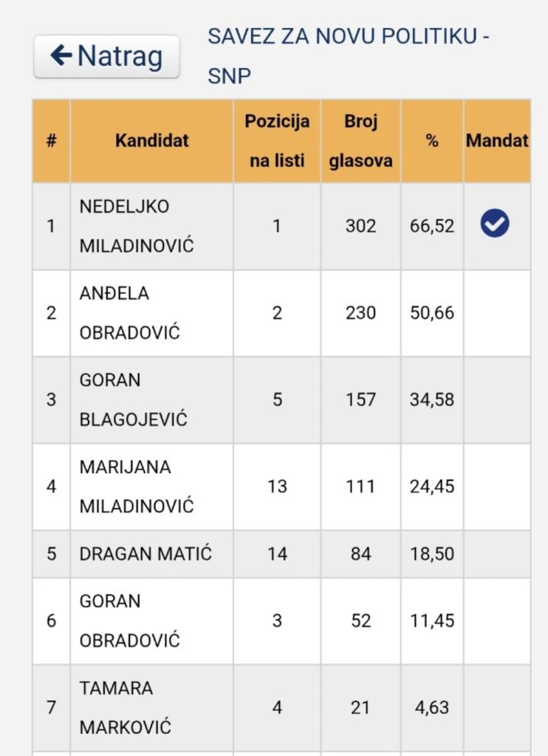548x756 pixels.
Task: Click the Mandat column header
Action: [x=497, y=140]
